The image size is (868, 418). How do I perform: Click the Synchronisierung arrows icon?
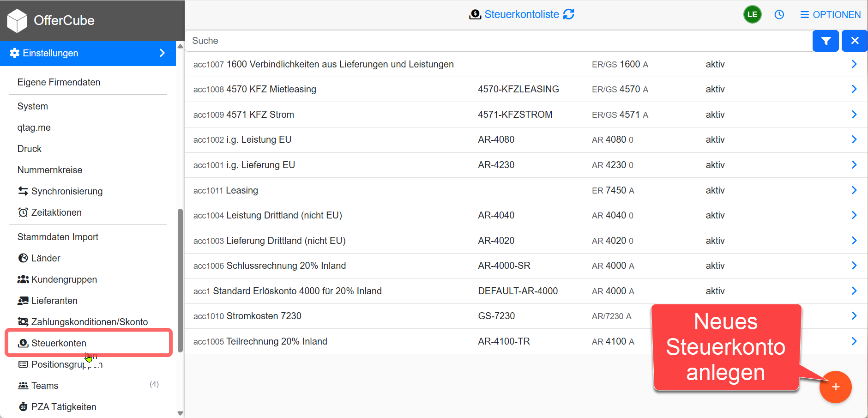[23, 191]
